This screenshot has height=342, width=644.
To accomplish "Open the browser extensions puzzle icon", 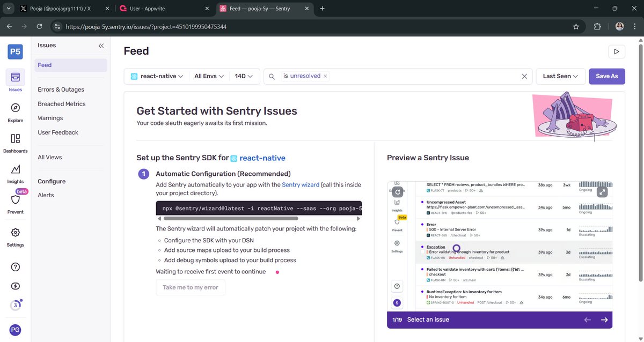I will (x=597, y=26).
